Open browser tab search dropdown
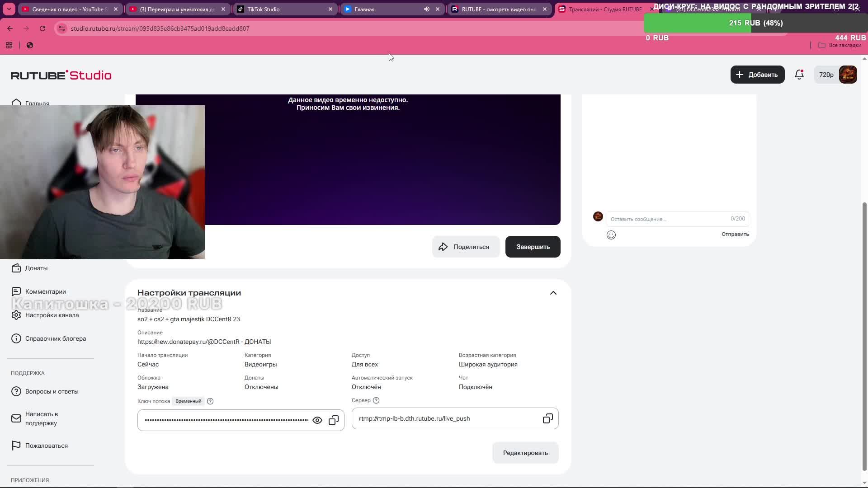 coord(9,9)
